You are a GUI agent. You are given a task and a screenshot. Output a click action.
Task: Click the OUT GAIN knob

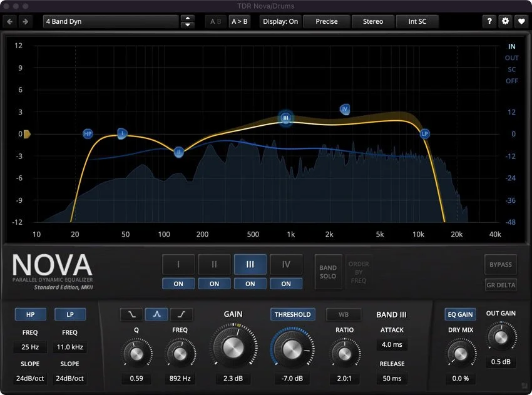[x=501, y=337]
